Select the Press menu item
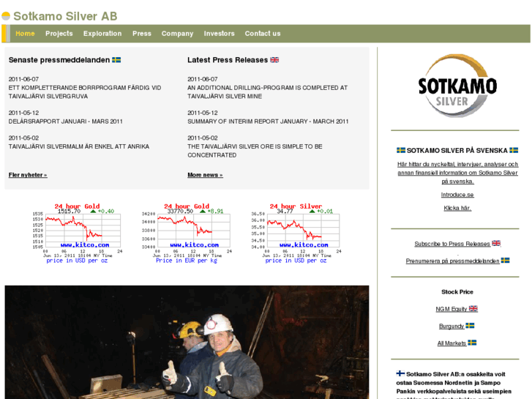 (142, 34)
